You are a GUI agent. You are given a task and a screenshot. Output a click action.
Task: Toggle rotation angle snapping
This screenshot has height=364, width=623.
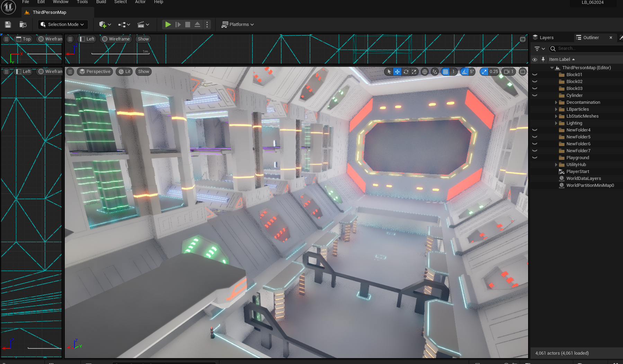click(464, 72)
